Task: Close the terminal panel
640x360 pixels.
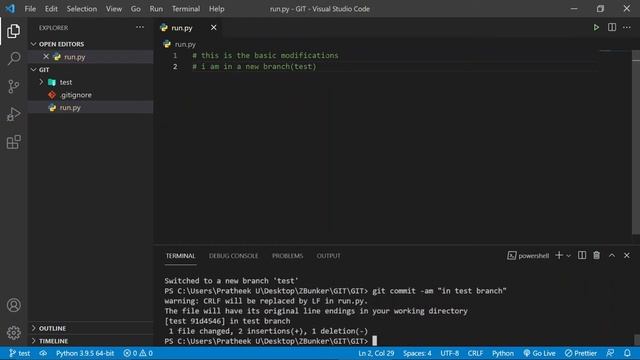Action: (x=627, y=256)
